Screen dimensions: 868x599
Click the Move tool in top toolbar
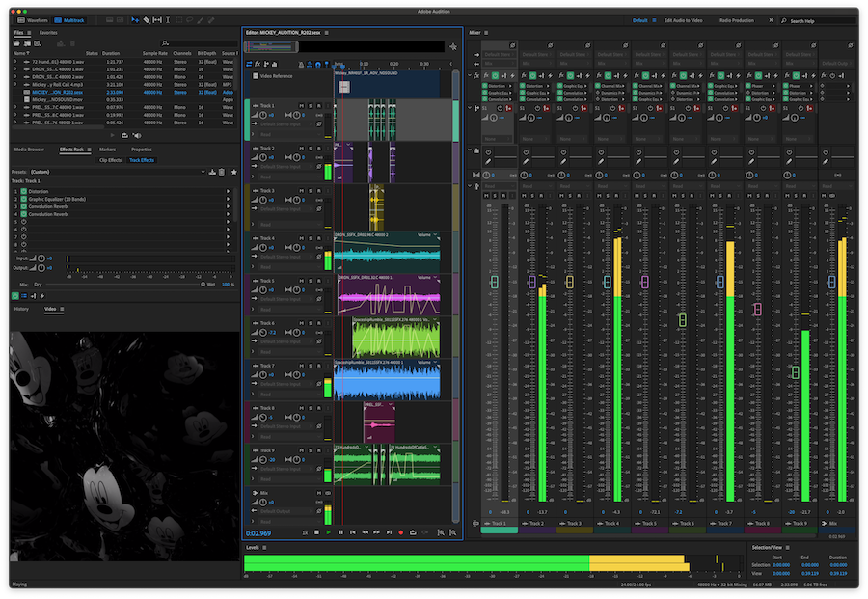[133, 19]
